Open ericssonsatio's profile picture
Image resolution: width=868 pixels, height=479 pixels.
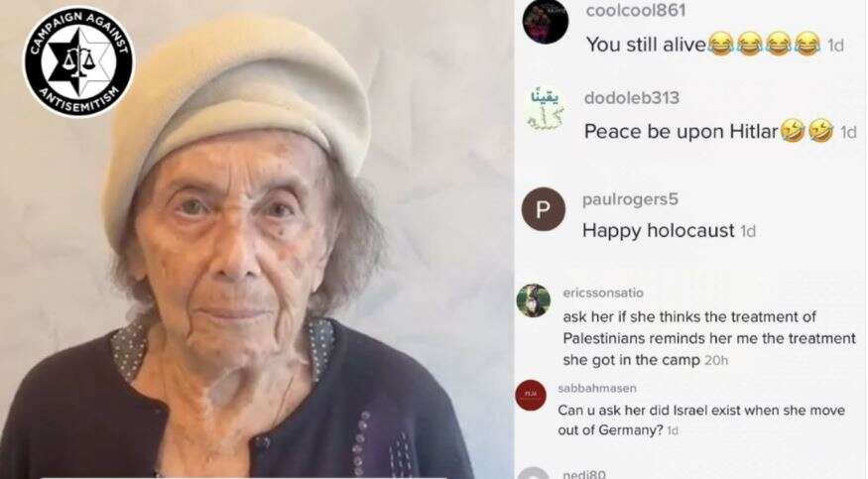coord(533,300)
